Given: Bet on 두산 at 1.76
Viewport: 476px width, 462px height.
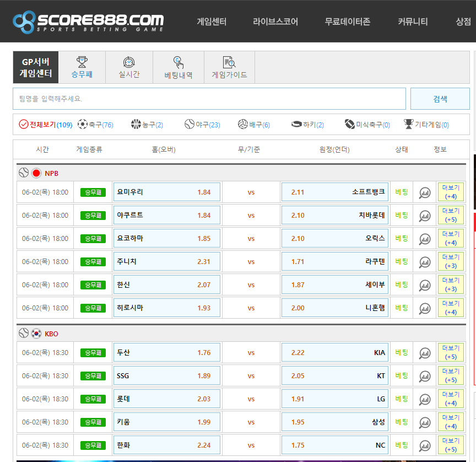Looking at the screenshot, I should [167, 352].
